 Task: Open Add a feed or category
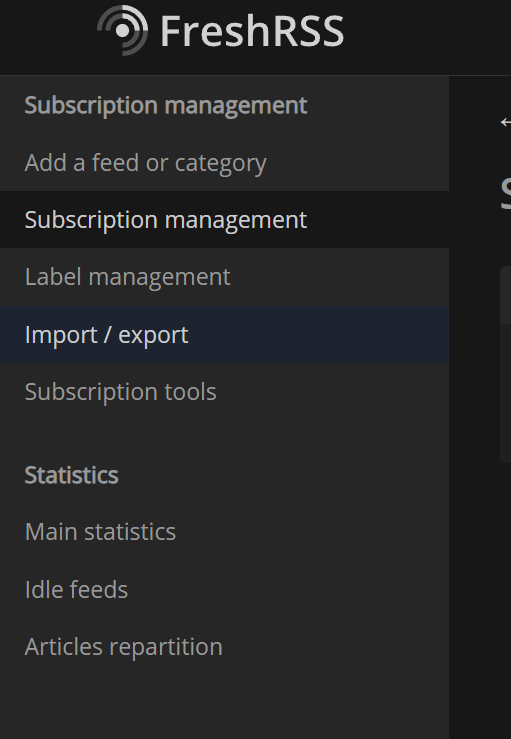point(224,163)
